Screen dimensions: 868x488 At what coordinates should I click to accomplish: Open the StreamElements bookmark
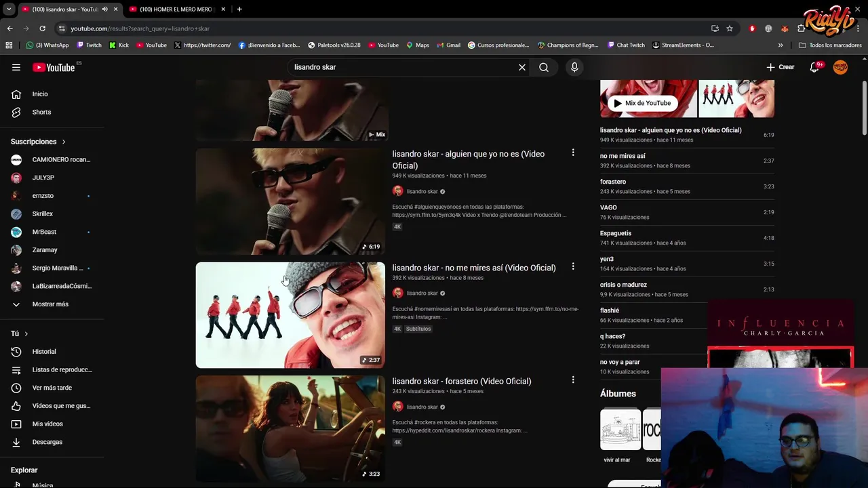pyautogui.click(x=683, y=45)
